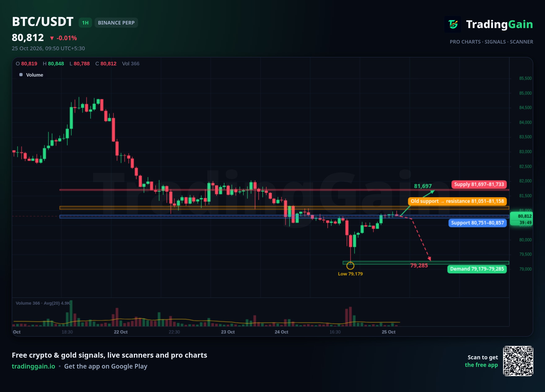This screenshot has width=545, height=392.
Task: Click the 82,000 price axis label
Action: pos(525,181)
